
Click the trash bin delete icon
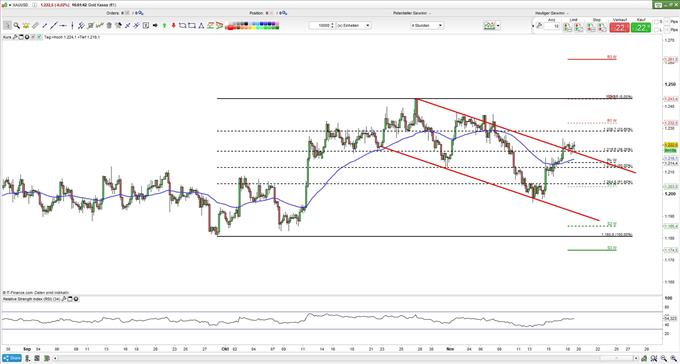(x=109, y=26)
